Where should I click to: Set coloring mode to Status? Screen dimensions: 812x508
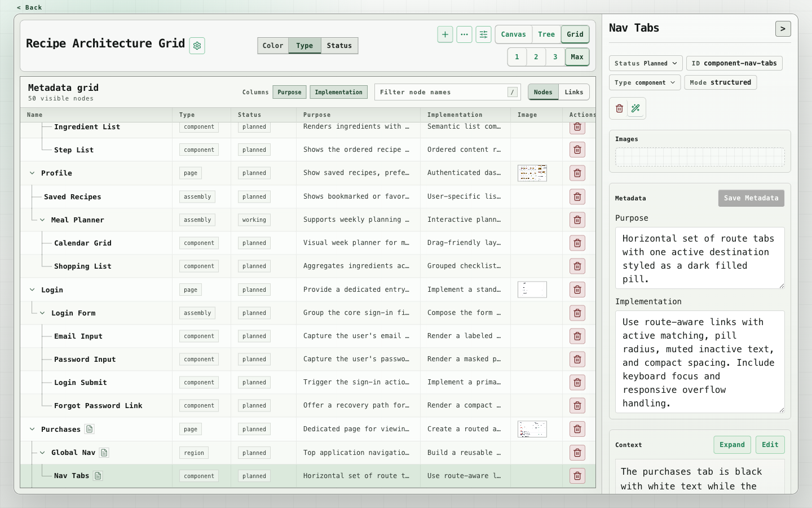pyautogui.click(x=339, y=46)
